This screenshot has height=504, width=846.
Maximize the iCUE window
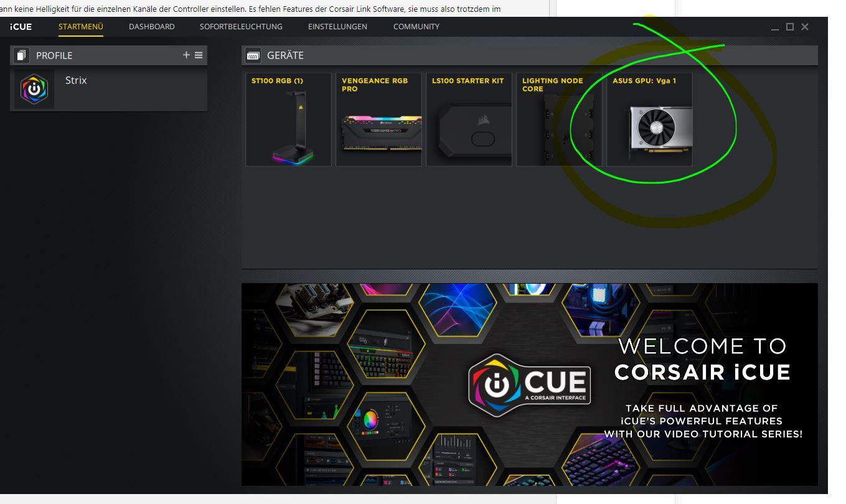pyautogui.click(x=790, y=27)
